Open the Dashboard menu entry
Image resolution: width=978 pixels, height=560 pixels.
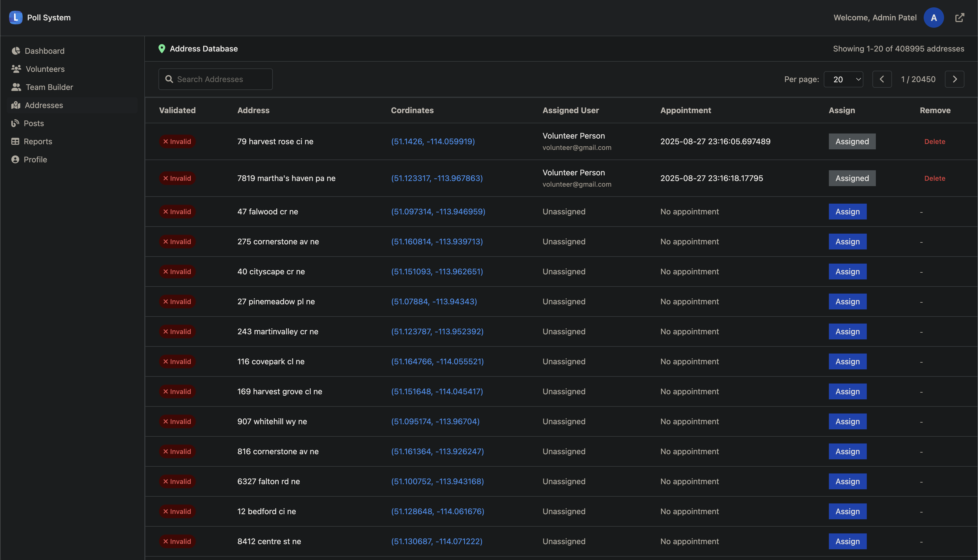click(x=44, y=51)
